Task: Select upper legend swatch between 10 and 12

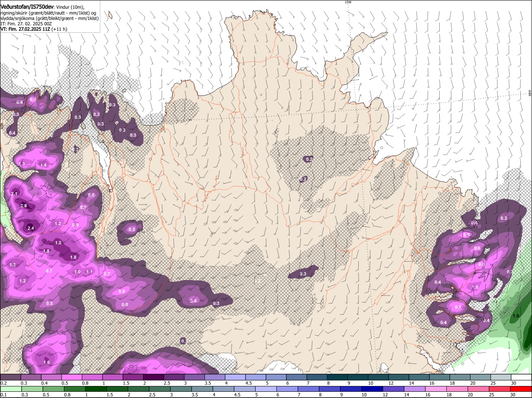Action: coord(379,377)
